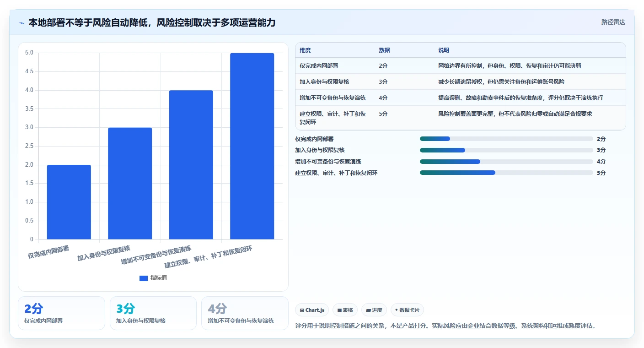Click progress row label 增加不可变备份与恢复演练

328,162
